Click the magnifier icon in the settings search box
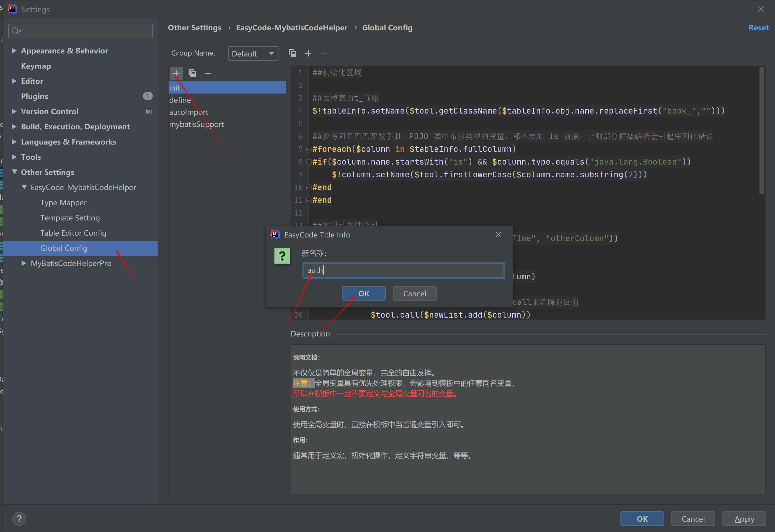The width and height of the screenshot is (775, 532). (15, 31)
